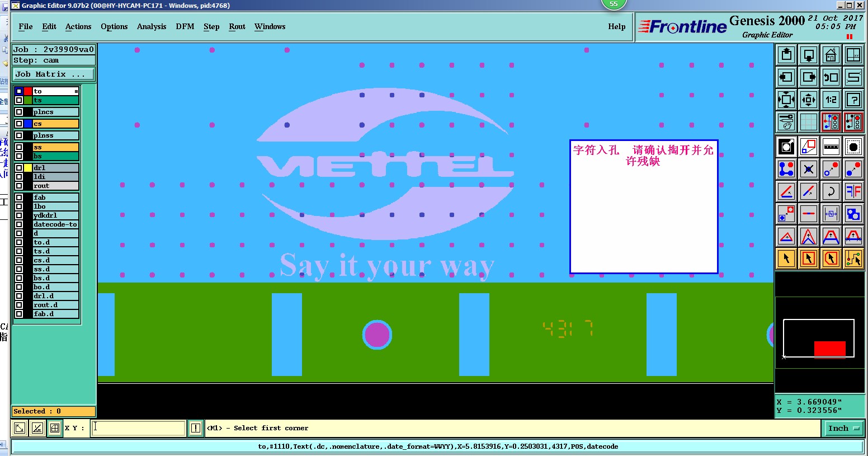Click the red color swatch of layer to
The width and height of the screenshot is (868, 456).
coord(28,91)
